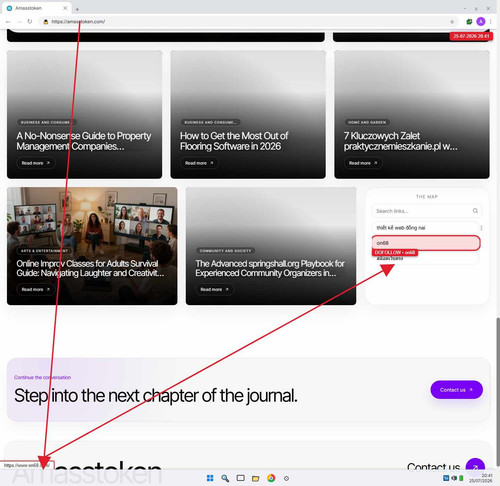The width and height of the screenshot is (500, 486).
Task: Reload the page with the refresh icon
Action: (x=30, y=22)
